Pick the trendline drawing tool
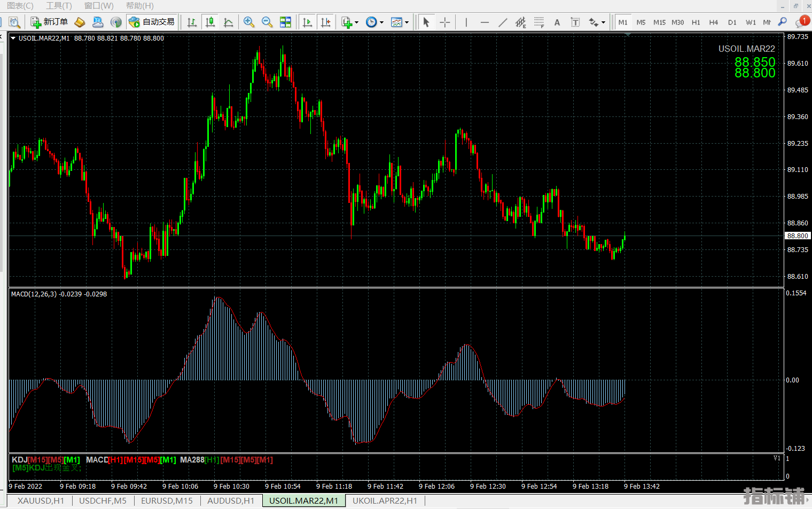 click(503, 22)
